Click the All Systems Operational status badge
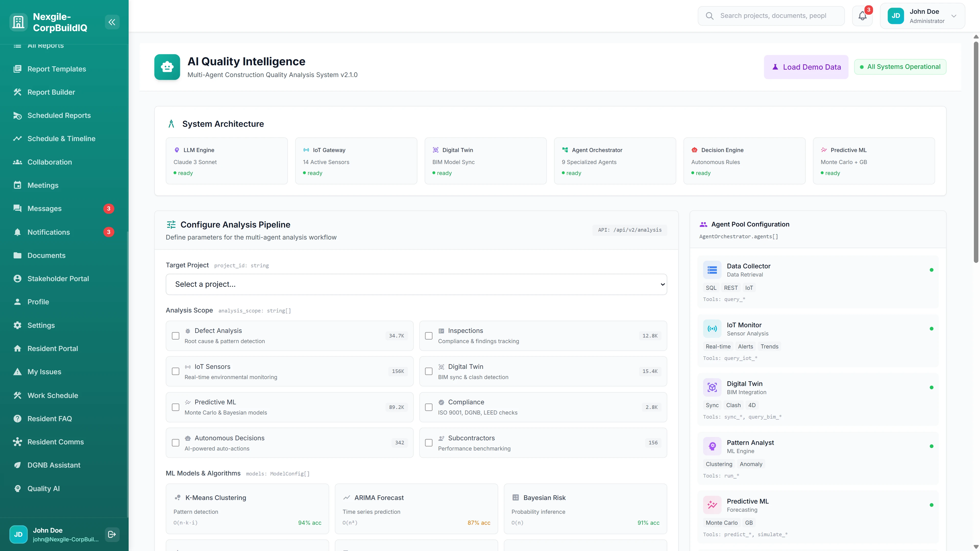 [900, 67]
